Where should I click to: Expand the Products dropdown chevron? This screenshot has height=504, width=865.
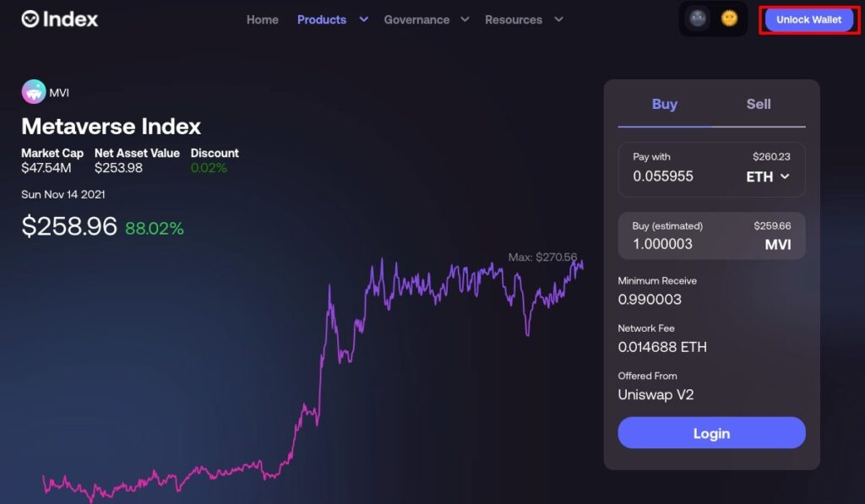click(x=363, y=19)
